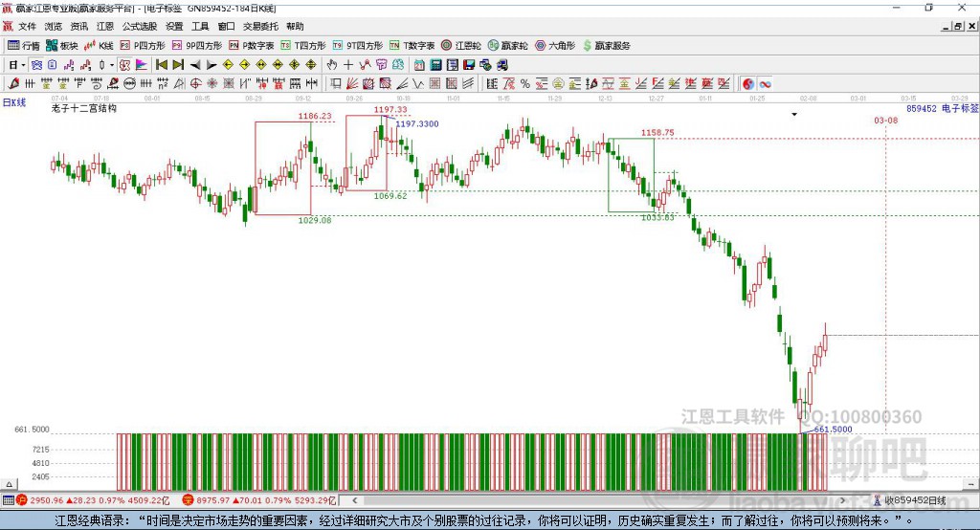Screen dimensions: 980x530
Task: Open the 江恩 menu
Action: pos(105,26)
